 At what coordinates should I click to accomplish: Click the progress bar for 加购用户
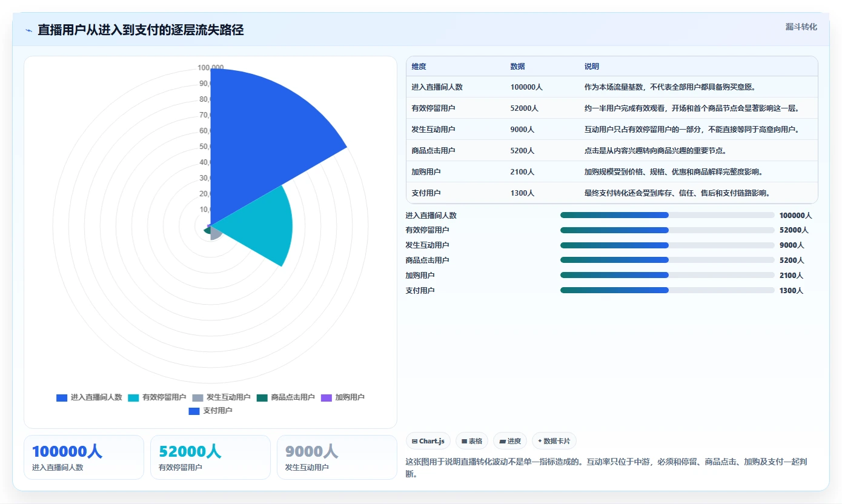click(667, 276)
